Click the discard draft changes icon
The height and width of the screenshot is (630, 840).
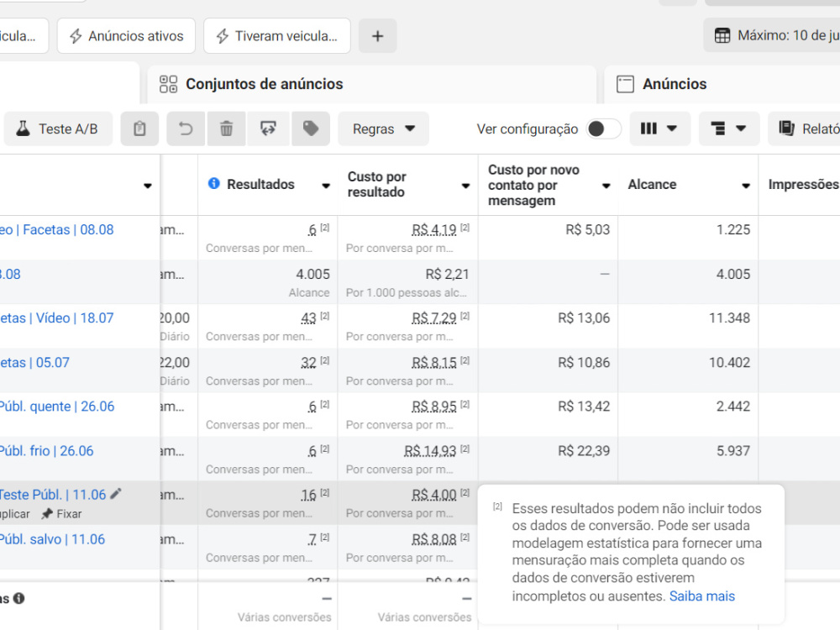tap(268, 129)
